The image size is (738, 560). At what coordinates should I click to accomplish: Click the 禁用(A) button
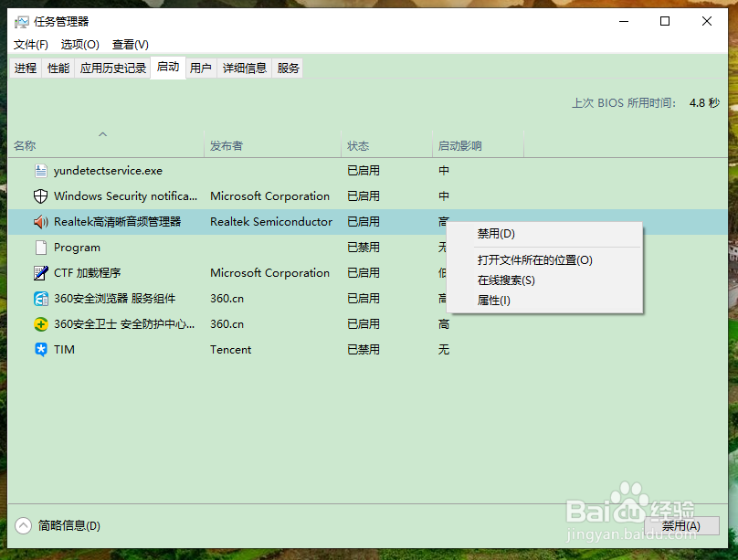tap(683, 525)
